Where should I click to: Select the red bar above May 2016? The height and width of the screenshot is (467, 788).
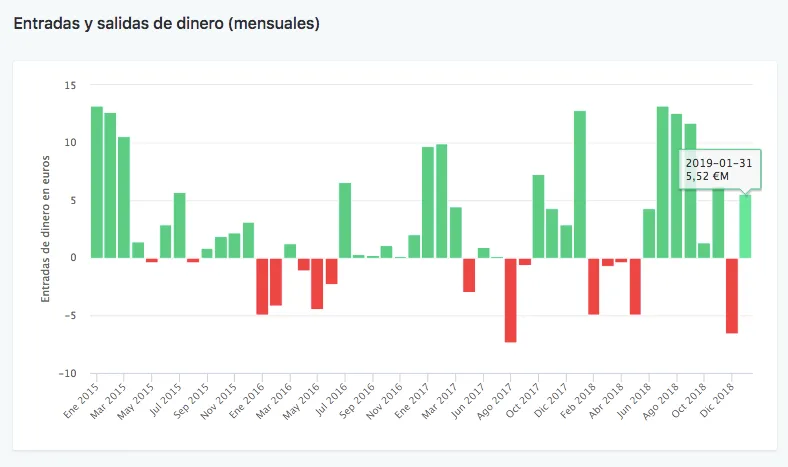click(x=317, y=283)
